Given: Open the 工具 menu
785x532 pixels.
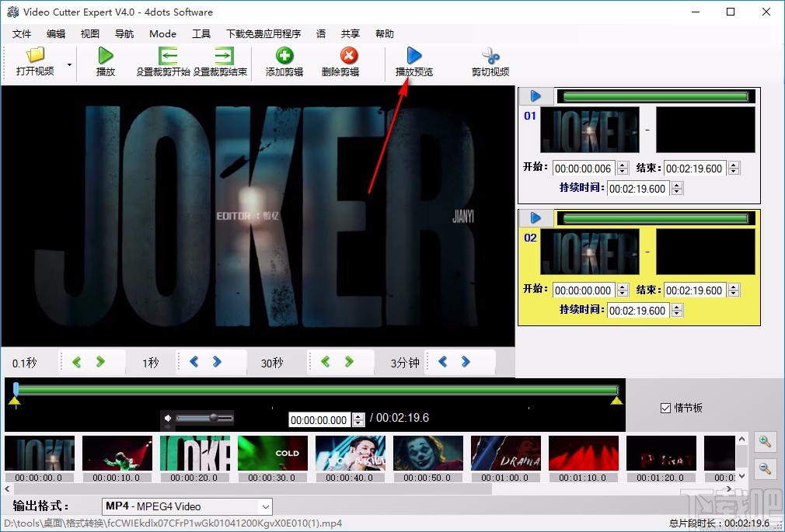Looking at the screenshot, I should [203, 33].
